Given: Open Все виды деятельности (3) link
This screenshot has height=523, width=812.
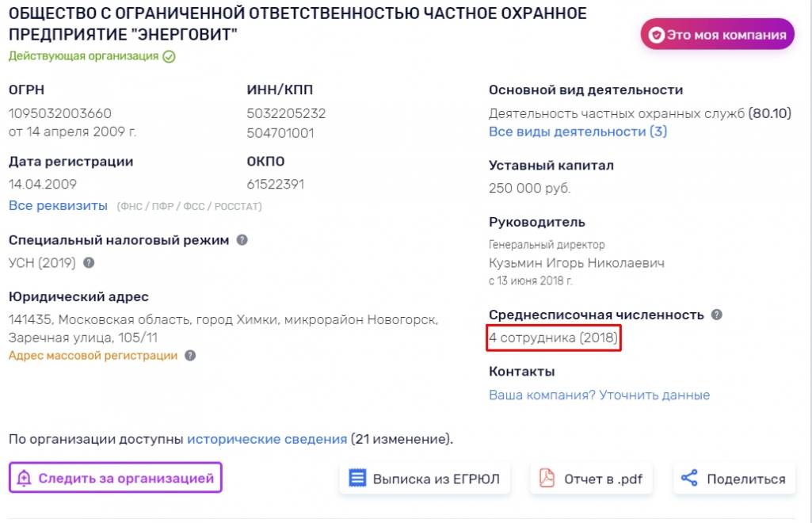Looking at the screenshot, I should pyautogui.click(x=578, y=132).
